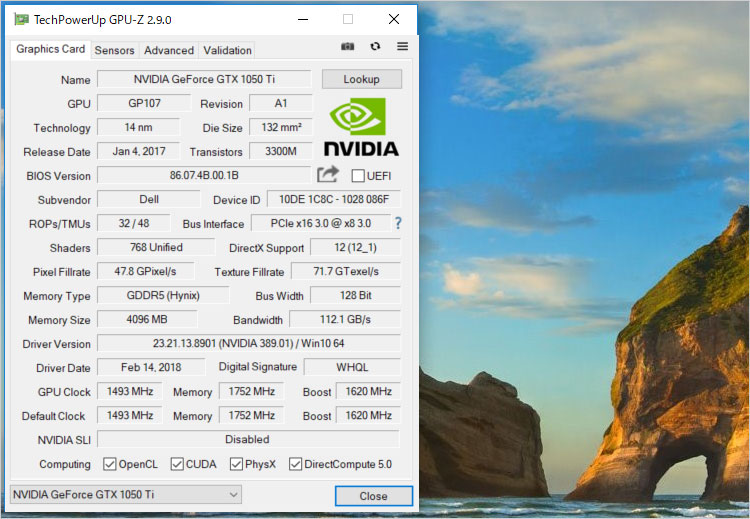Click the Bus Width field 128 Bit
The height and width of the screenshot is (519, 750).
(355, 295)
